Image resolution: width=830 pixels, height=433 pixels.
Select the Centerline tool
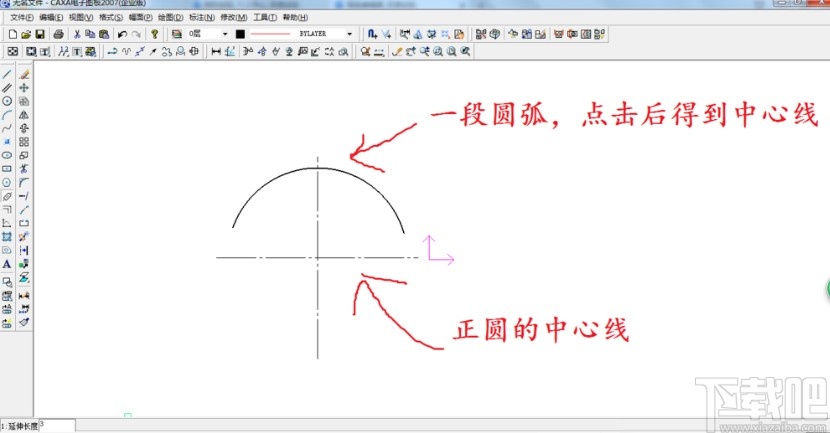7,196
